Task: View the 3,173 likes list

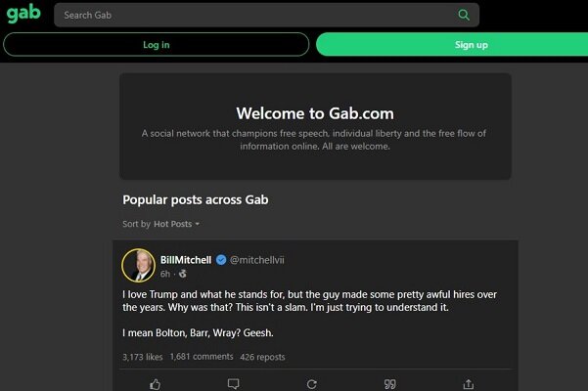Action: coord(143,357)
